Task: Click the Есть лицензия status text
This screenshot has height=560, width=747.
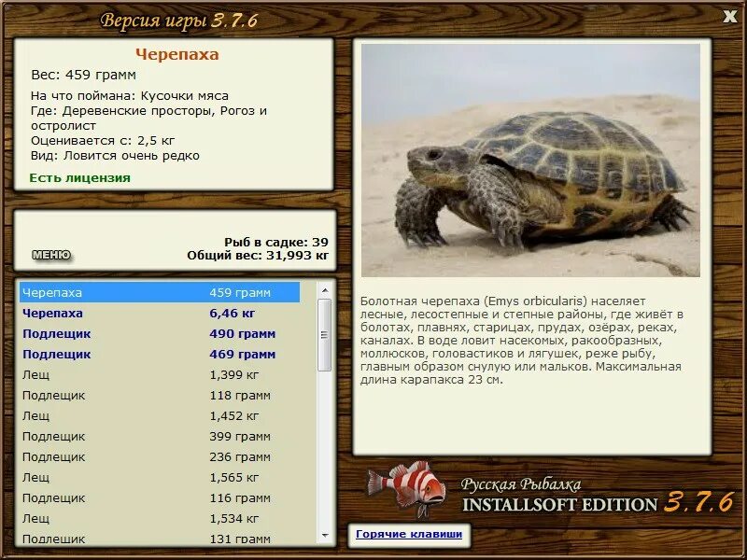Action: [x=80, y=178]
